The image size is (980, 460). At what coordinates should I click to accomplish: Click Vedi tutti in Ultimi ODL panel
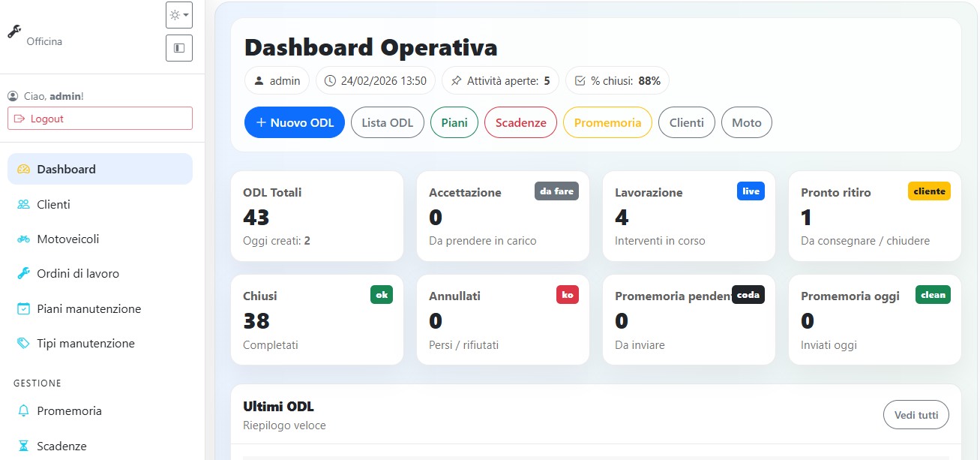(916, 414)
